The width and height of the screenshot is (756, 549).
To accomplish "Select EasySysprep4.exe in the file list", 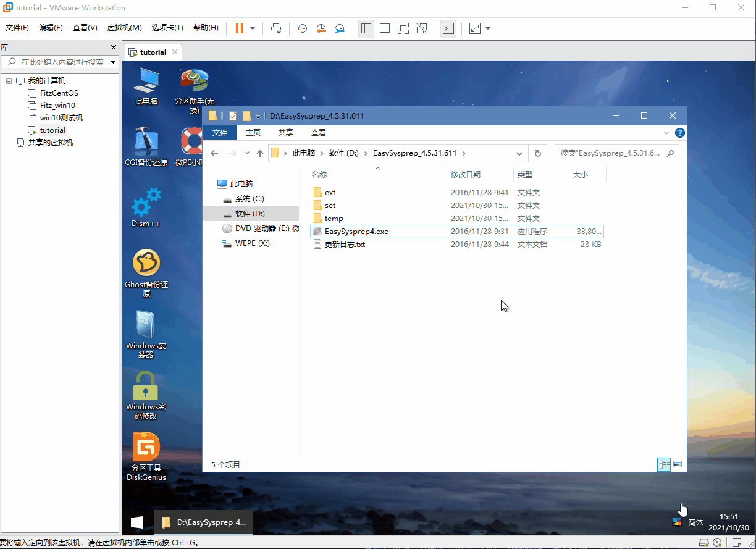I will click(356, 232).
